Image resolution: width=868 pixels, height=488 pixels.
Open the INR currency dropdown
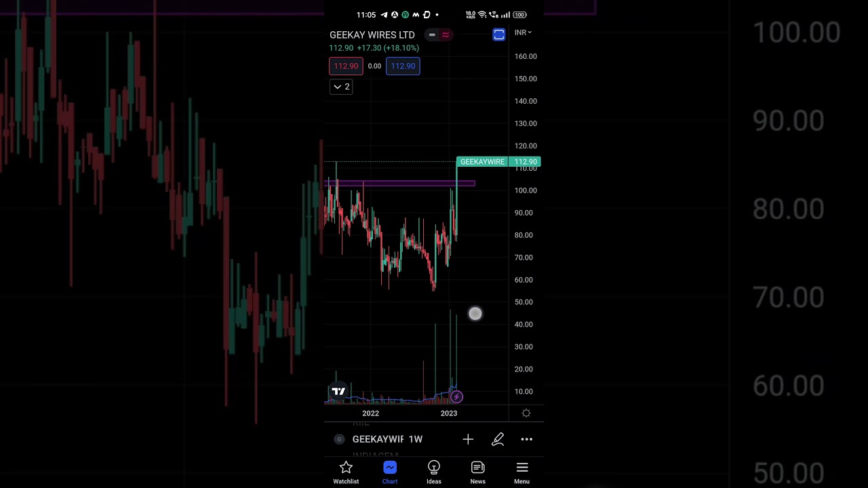tap(523, 33)
